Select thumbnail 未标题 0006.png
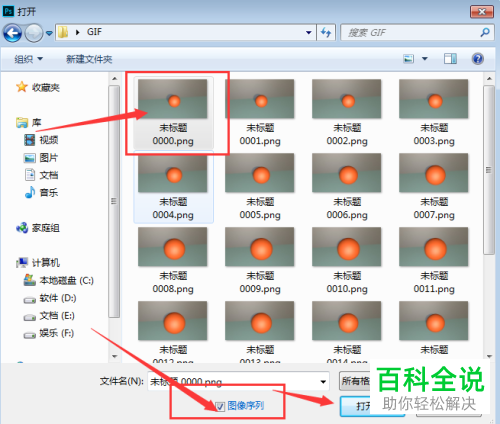Viewport: 500px width, 424px height. (347, 187)
